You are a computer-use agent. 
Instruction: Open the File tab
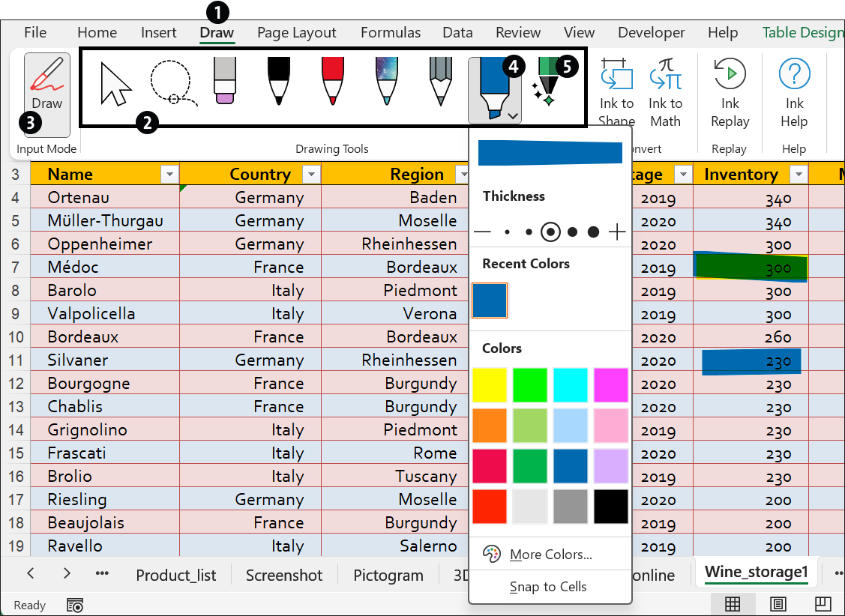pos(35,32)
